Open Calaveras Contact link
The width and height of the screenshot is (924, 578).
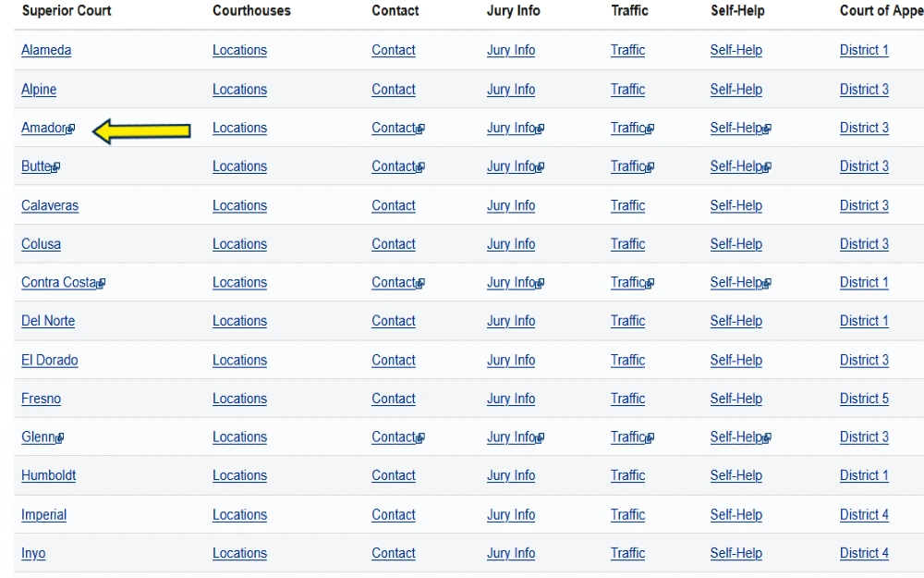pyautogui.click(x=394, y=206)
